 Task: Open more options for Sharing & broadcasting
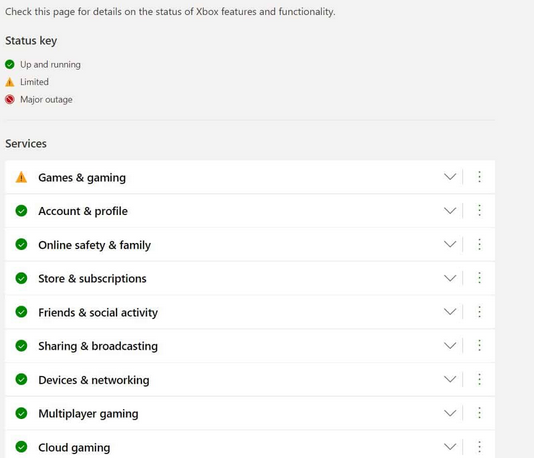(479, 345)
